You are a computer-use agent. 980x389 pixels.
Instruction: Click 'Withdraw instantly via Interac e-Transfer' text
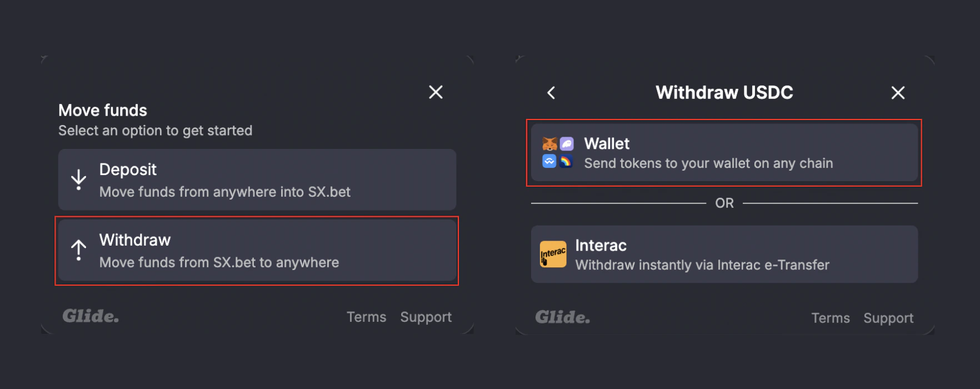click(x=702, y=265)
